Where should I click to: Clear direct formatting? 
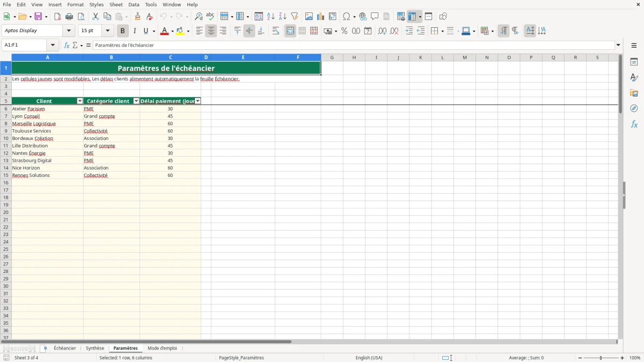pyautogui.click(x=150, y=17)
